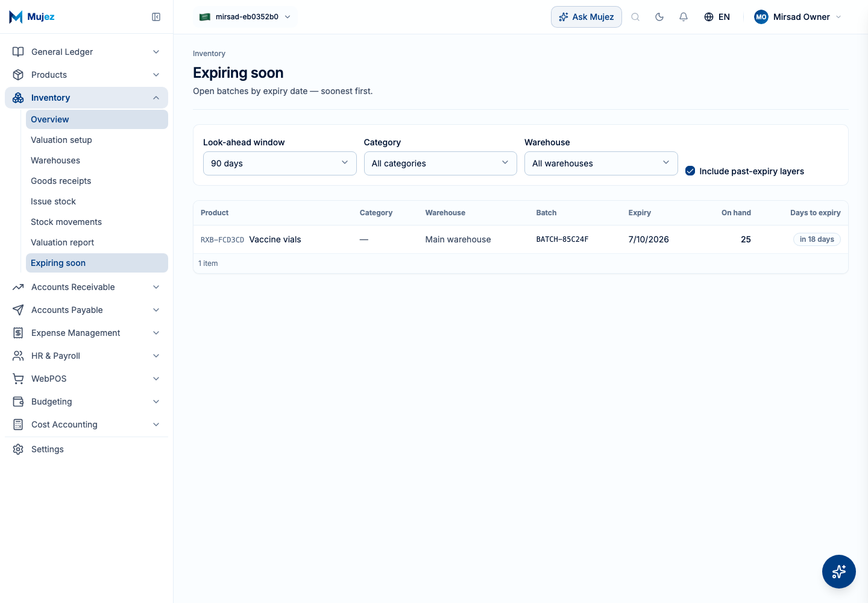Click the Cost Accounting calculator icon

click(x=18, y=425)
